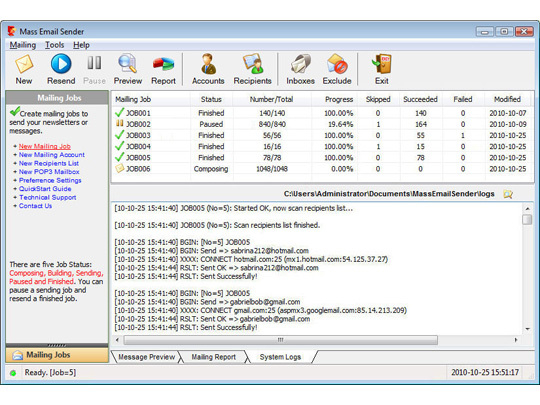Open the Exclude toolbar icon

[337, 64]
